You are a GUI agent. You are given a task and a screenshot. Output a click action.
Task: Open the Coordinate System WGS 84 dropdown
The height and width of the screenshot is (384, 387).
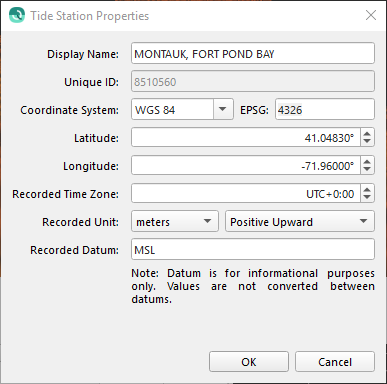[x=182, y=109]
